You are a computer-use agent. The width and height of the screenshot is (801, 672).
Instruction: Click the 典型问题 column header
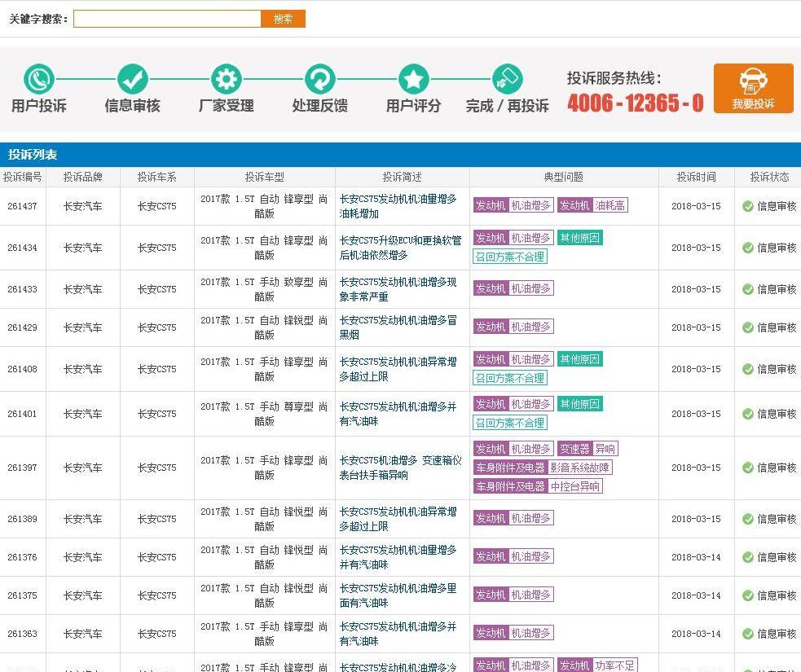(564, 178)
